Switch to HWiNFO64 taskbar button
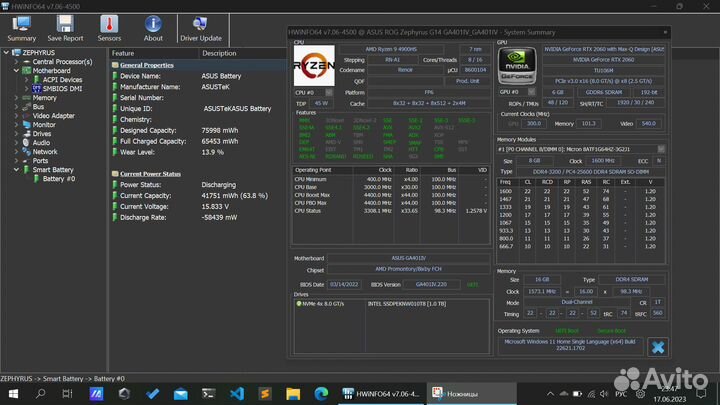The width and height of the screenshot is (720, 405). point(382,394)
